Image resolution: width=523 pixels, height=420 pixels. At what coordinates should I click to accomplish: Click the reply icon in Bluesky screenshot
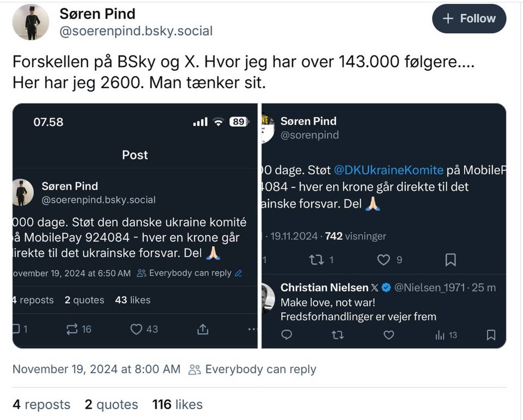tap(17, 329)
